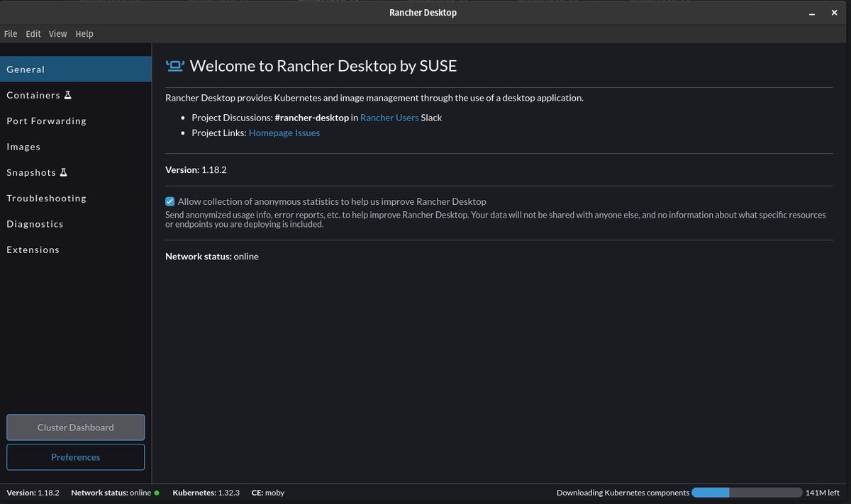Viewport: 851px width, 504px height.
Task: Click 'Network status: online' in the main panel
Action: 212,257
